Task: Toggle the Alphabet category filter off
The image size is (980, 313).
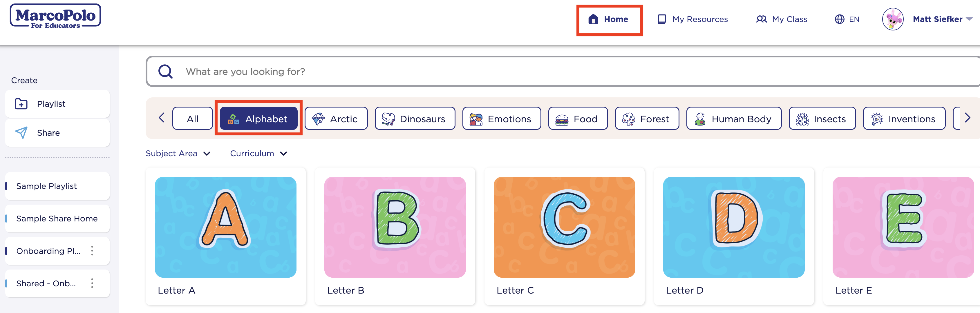Action: (258, 118)
